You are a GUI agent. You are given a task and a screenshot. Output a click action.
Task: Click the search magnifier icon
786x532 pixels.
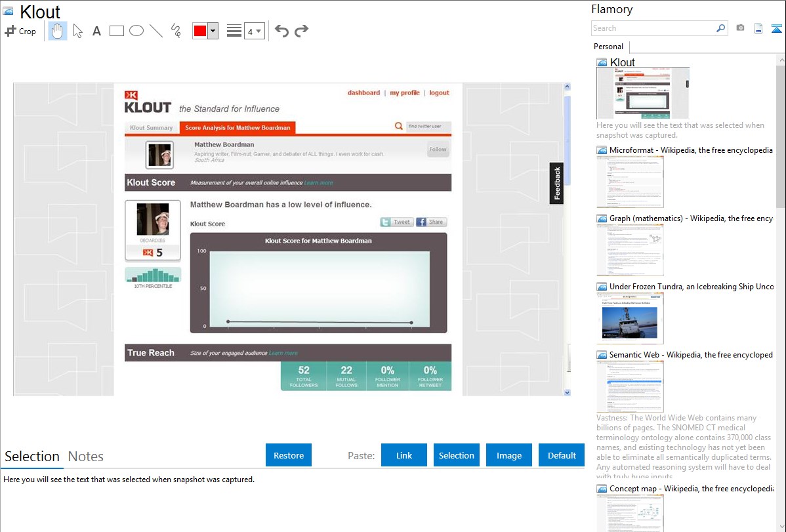pos(721,28)
